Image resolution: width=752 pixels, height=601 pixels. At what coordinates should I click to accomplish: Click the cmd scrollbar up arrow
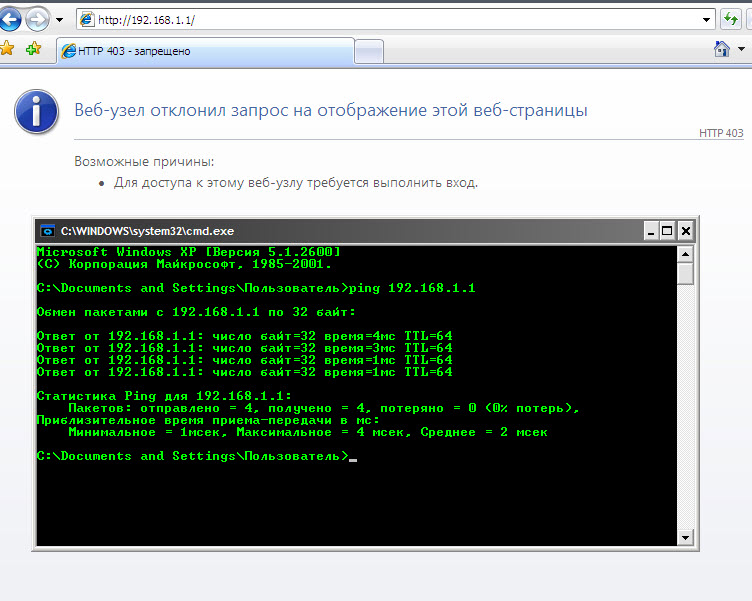tap(685, 254)
